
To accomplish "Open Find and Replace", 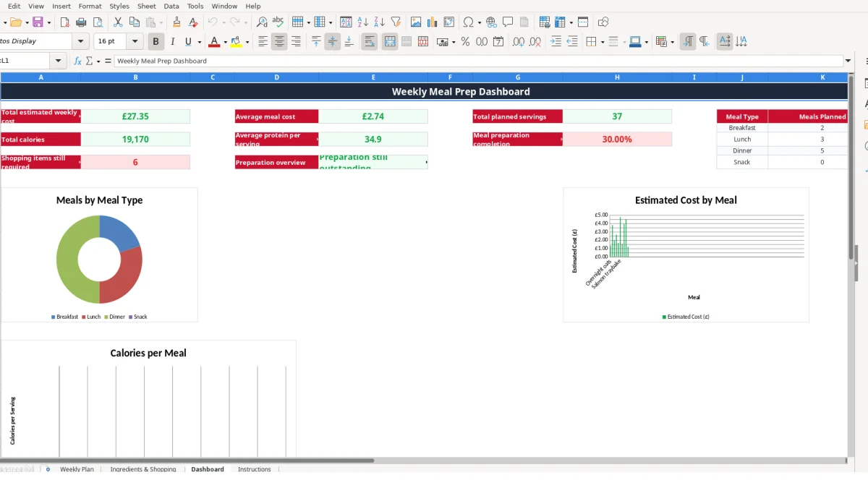I will coord(262,22).
